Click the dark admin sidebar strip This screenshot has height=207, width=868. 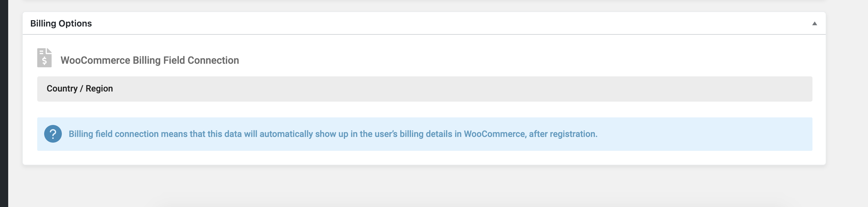click(x=4, y=103)
